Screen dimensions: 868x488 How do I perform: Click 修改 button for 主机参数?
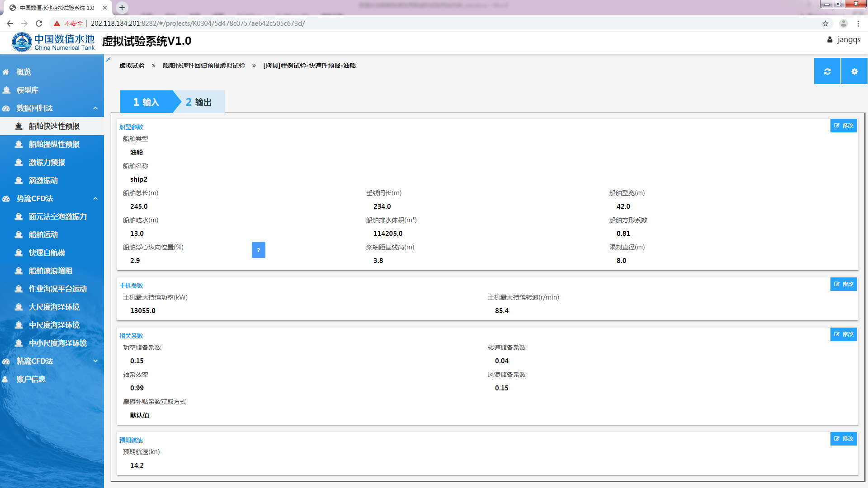point(844,284)
